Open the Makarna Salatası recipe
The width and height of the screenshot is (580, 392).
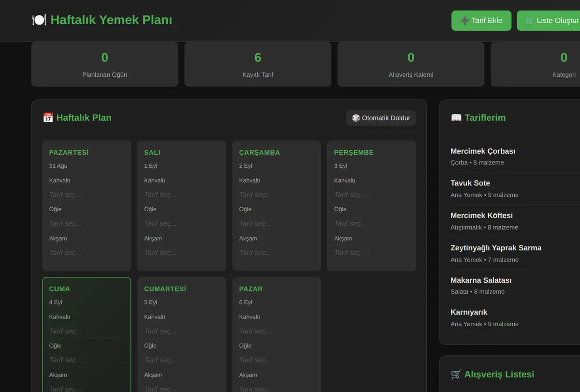pos(515,285)
